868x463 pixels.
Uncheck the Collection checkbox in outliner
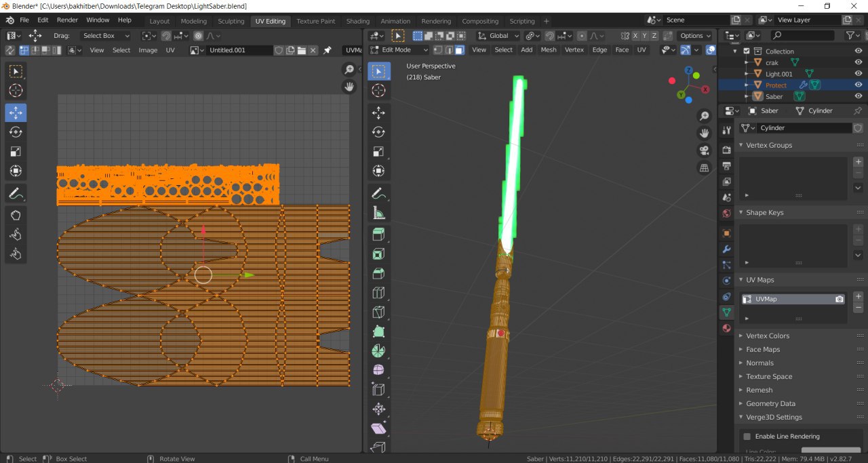(747, 51)
